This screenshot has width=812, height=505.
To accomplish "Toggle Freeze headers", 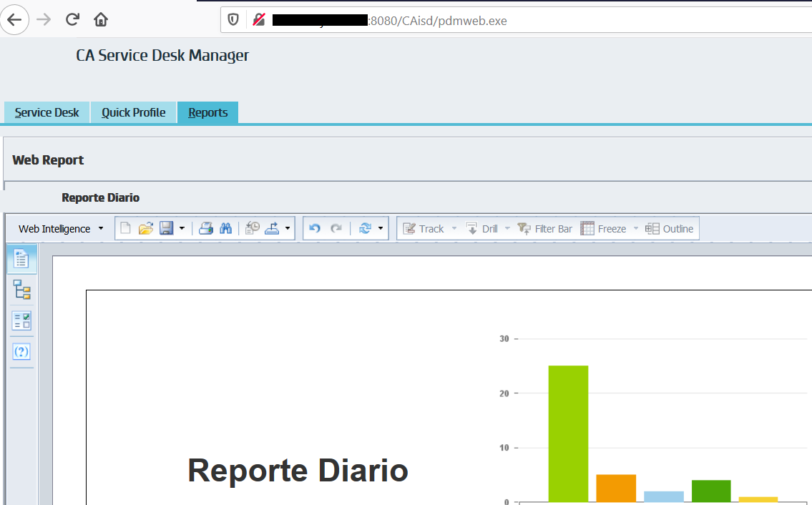I will coord(606,227).
